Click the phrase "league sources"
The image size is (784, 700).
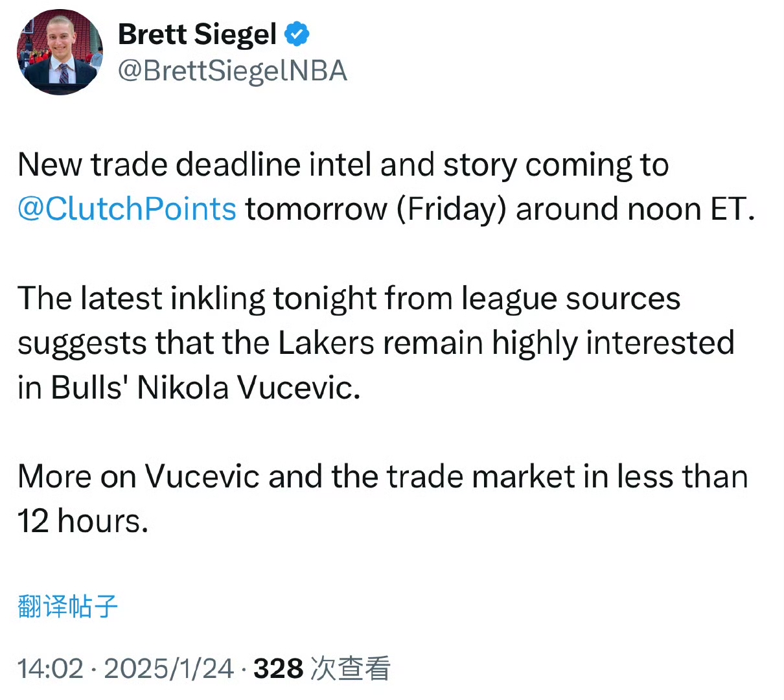(571, 299)
